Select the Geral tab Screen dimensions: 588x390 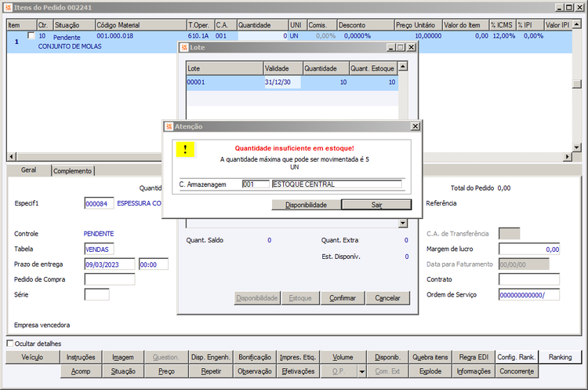tap(28, 170)
